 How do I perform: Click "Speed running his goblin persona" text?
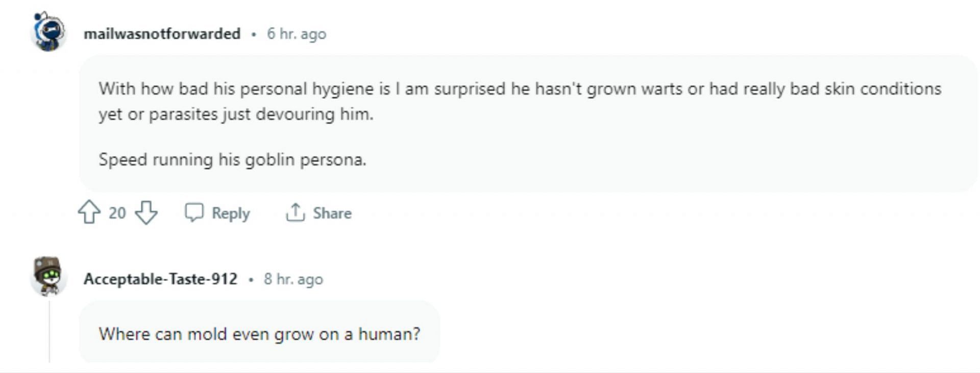pyautogui.click(x=232, y=160)
